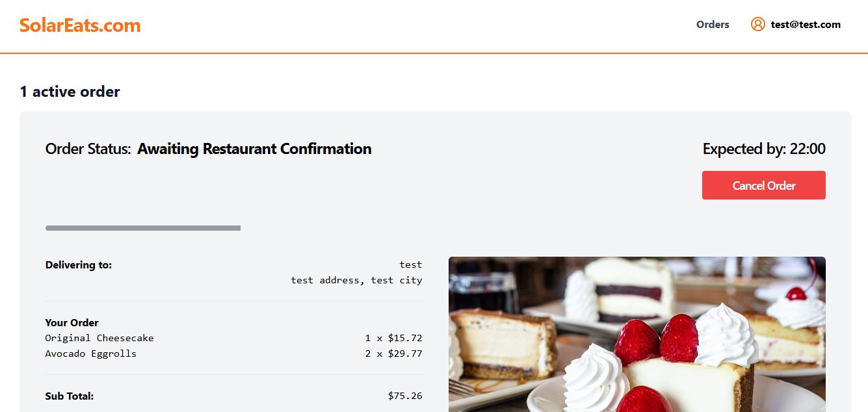Click the 1 active order heading

coord(70,92)
